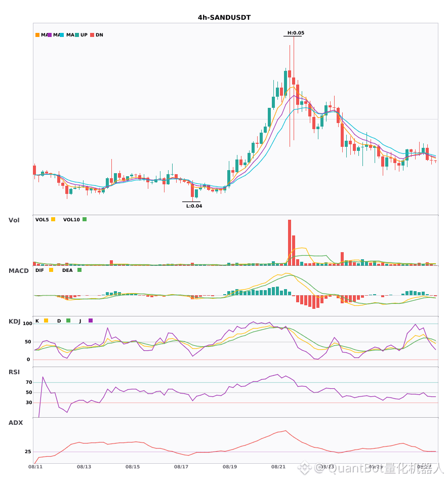
Task: Click the ADX panel label
Action: click(16, 423)
